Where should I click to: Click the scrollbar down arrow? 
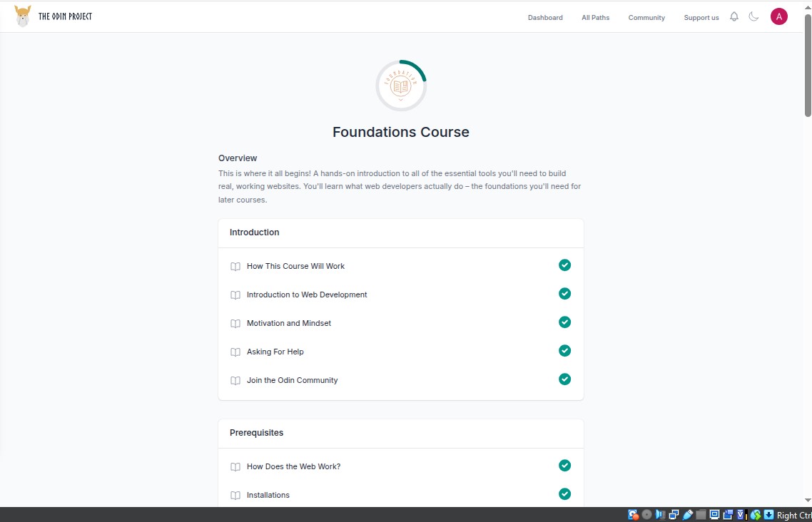tap(807, 501)
